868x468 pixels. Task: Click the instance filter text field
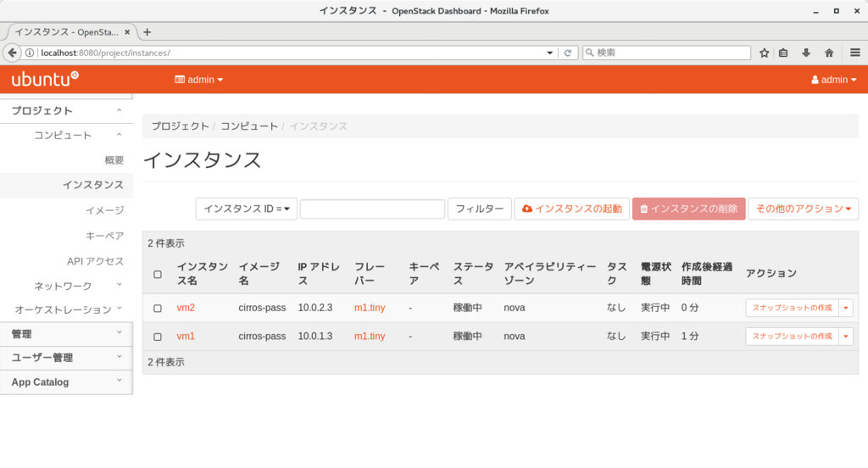[372, 209]
